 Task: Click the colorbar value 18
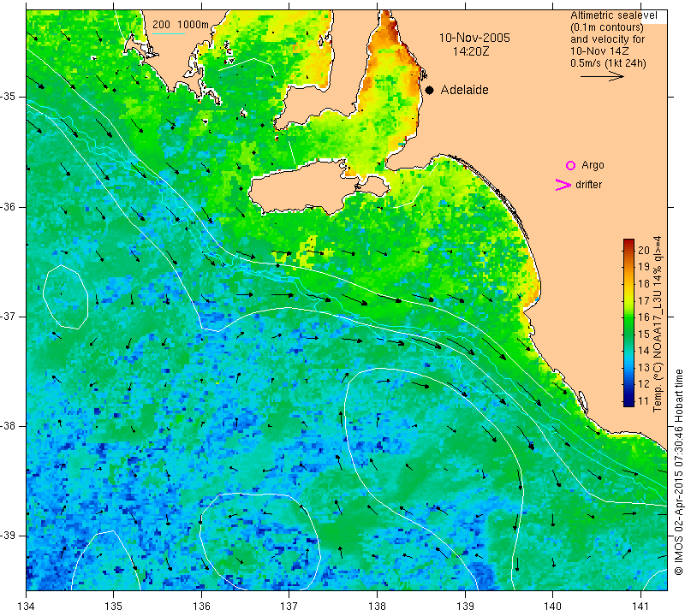[644, 284]
